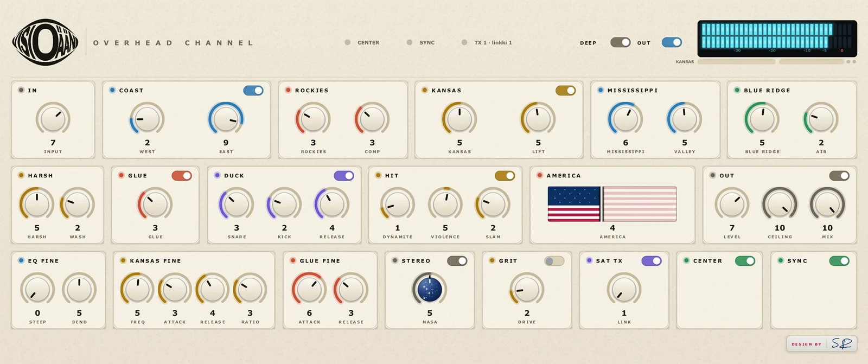Select the SLAM knob in Hit
This screenshot has width=868, height=364.
(493, 204)
